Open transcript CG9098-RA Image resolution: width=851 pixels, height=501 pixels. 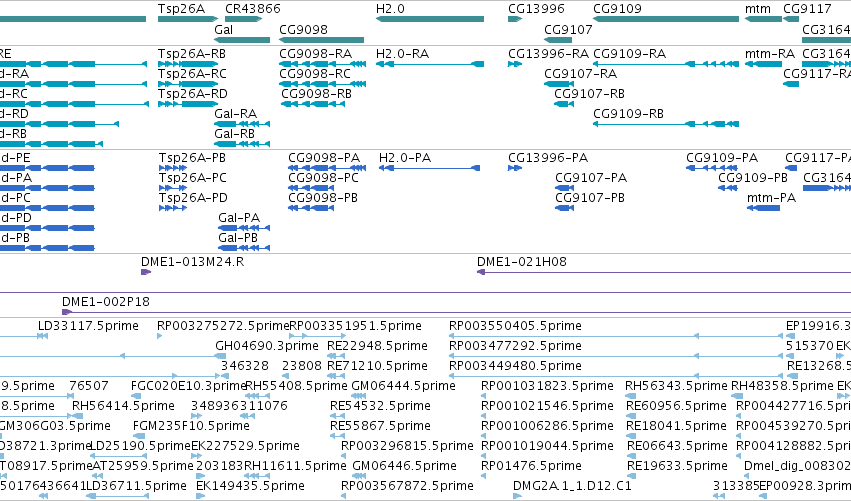[315, 54]
